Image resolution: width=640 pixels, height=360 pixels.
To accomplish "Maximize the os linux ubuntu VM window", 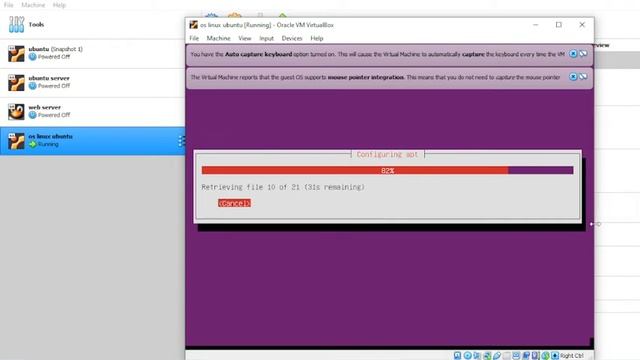I will coord(559,25).
